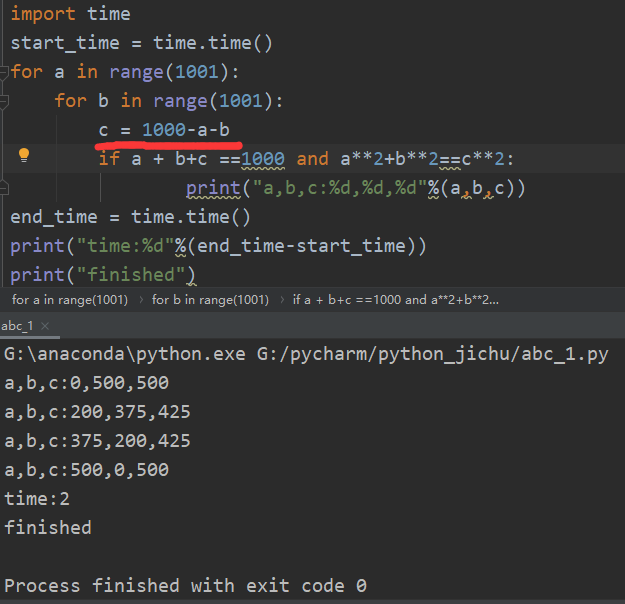Close the abc_1 run tab

45,326
